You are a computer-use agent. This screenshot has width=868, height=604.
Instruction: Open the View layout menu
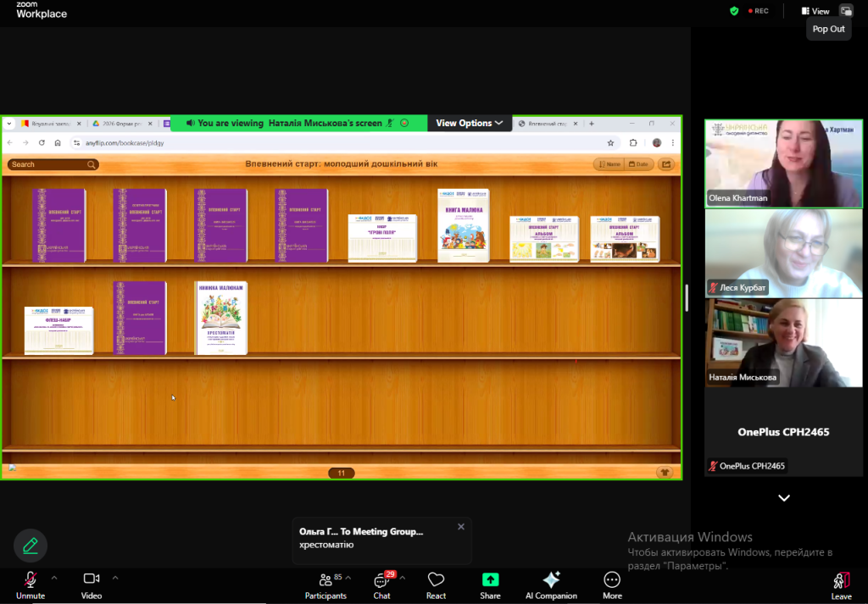[815, 11]
